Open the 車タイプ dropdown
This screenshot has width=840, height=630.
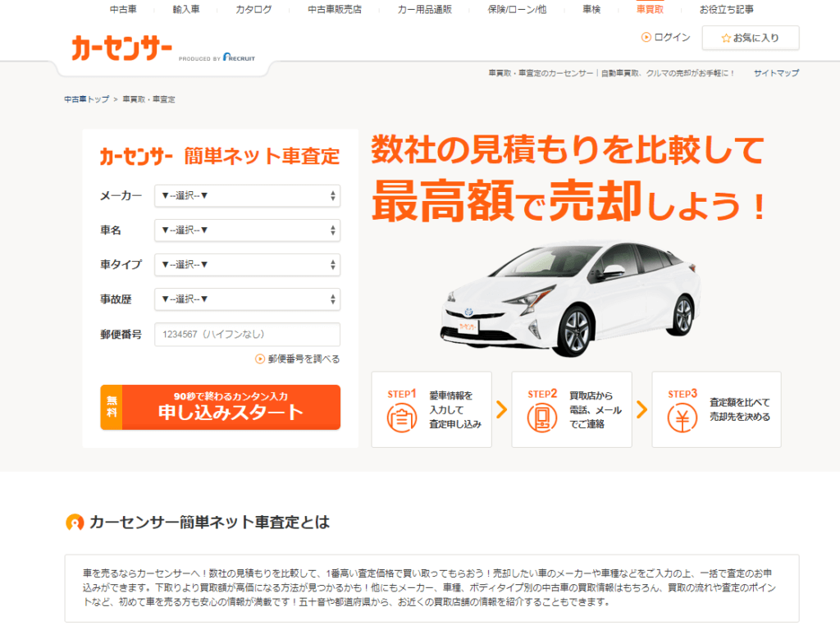[x=248, y=265]
